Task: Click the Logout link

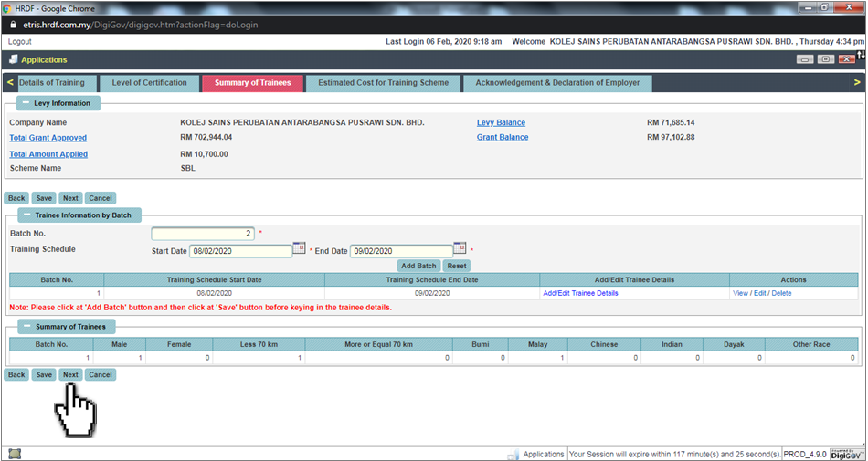Action: point(20,41)
